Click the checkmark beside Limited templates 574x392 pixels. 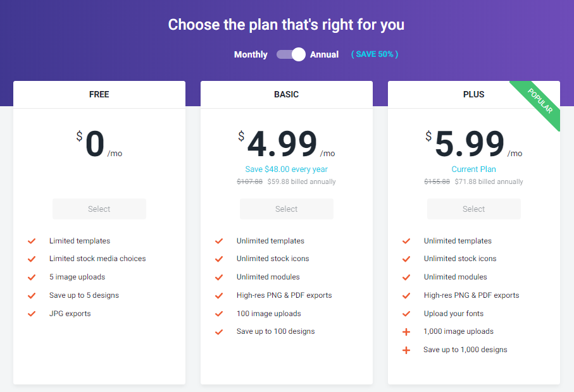click(x=32, y=241)
